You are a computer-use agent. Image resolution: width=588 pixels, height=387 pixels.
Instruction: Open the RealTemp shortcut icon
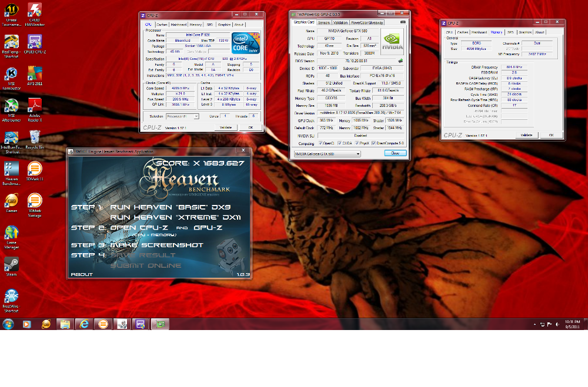tap(11, 46)
